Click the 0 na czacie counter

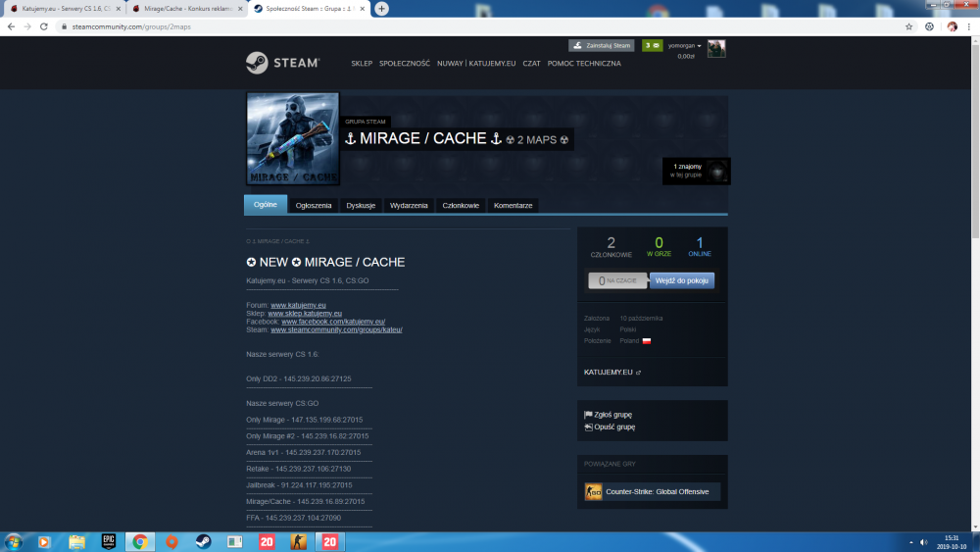tap(617, 280)
